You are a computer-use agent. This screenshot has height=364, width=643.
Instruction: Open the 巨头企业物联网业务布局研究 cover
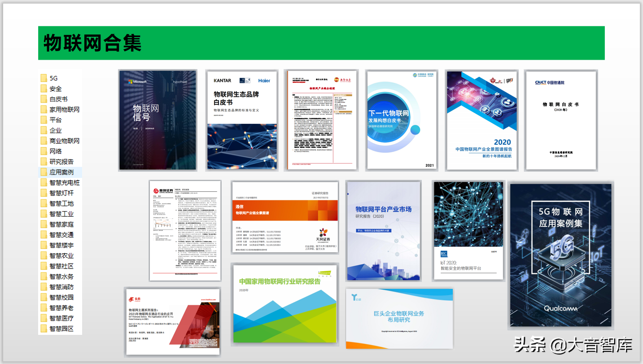point(399,318)
